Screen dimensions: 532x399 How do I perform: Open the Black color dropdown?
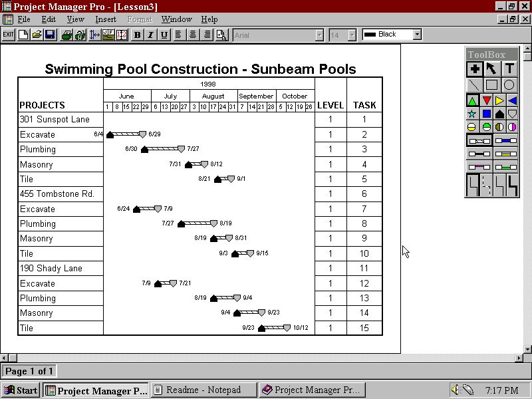pos(417,35)
